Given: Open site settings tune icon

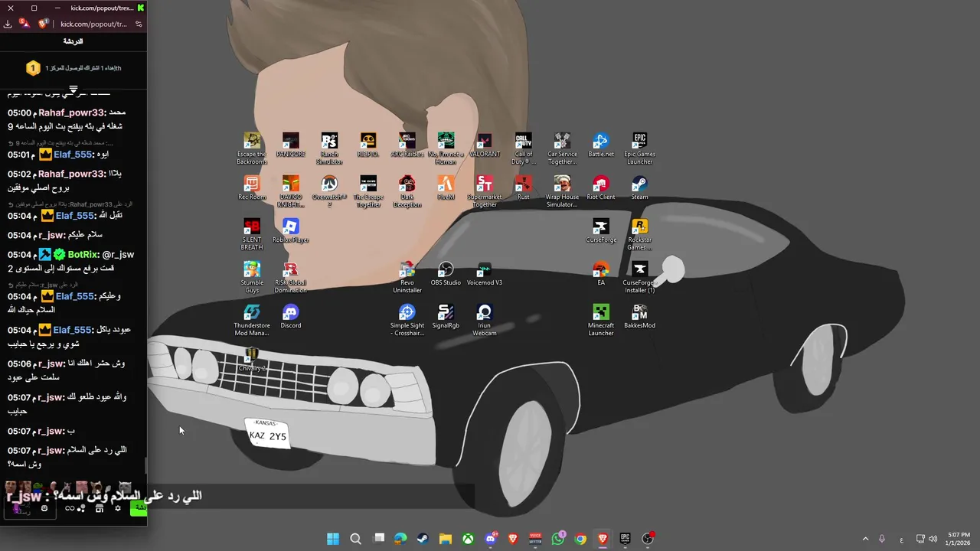Looking at the screenshot, I should 139,24.
